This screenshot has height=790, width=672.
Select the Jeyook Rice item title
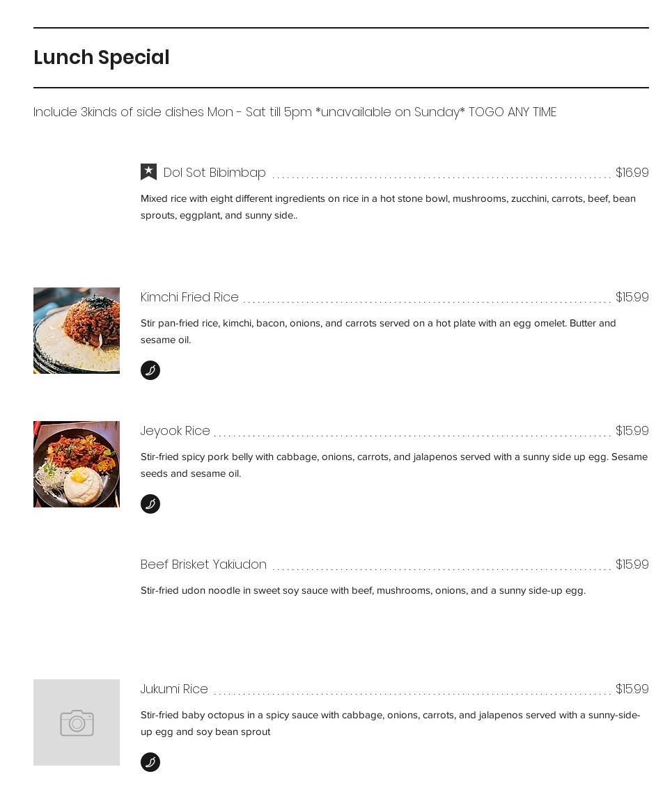coord(175,431)
